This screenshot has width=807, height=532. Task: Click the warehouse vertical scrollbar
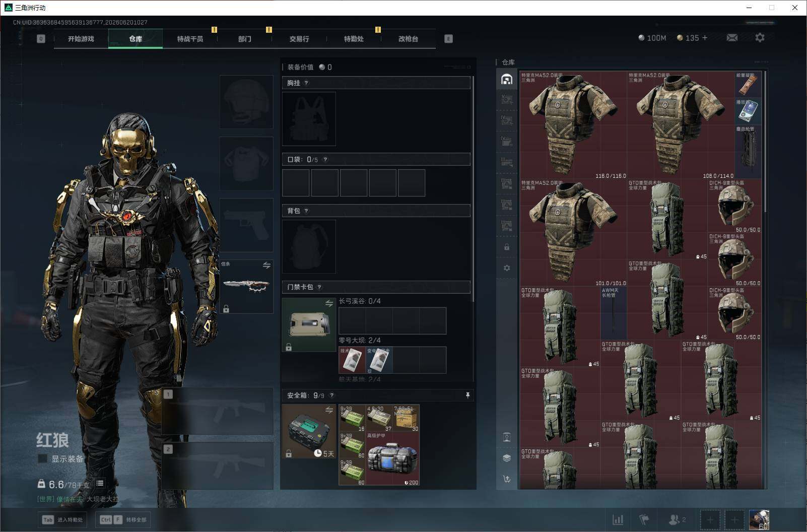coord(765,142)
